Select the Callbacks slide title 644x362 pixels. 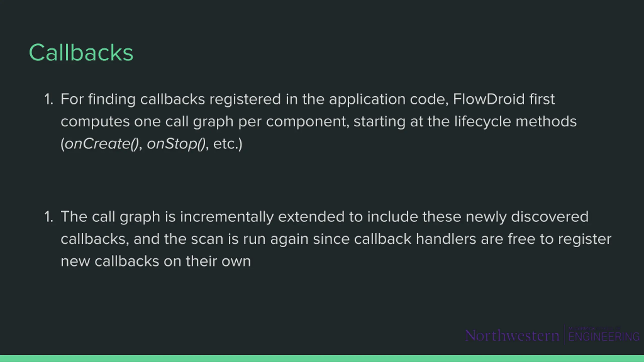[x=81, y=53]
